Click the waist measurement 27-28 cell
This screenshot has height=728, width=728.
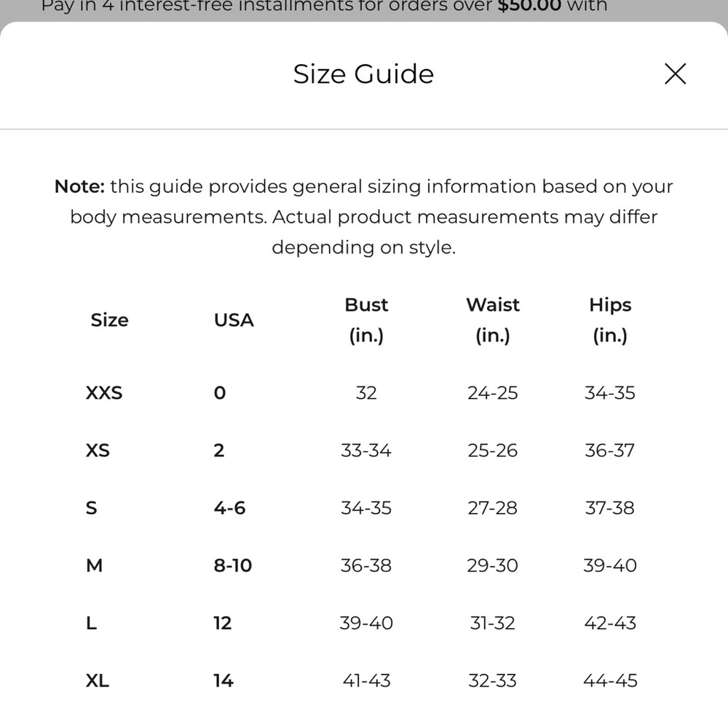493,508
